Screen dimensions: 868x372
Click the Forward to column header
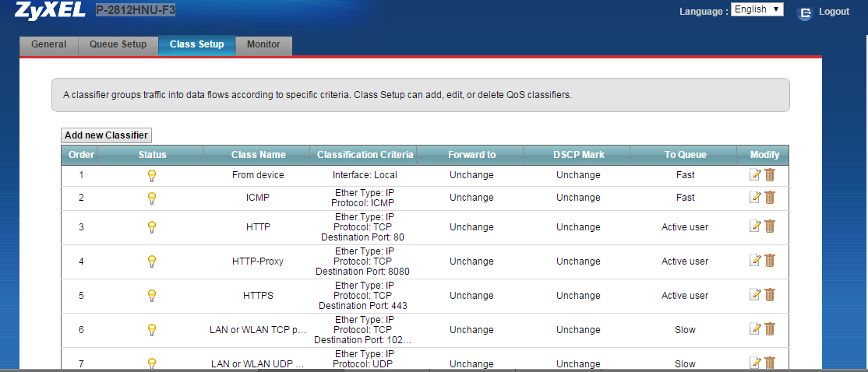471,155
